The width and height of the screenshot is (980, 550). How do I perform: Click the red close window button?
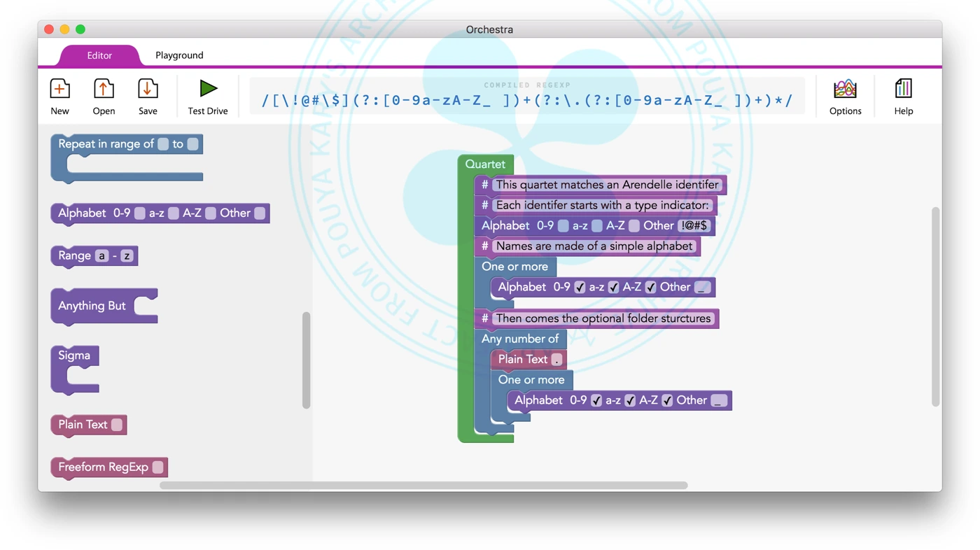pyautogui.click(x=49, y=29)
